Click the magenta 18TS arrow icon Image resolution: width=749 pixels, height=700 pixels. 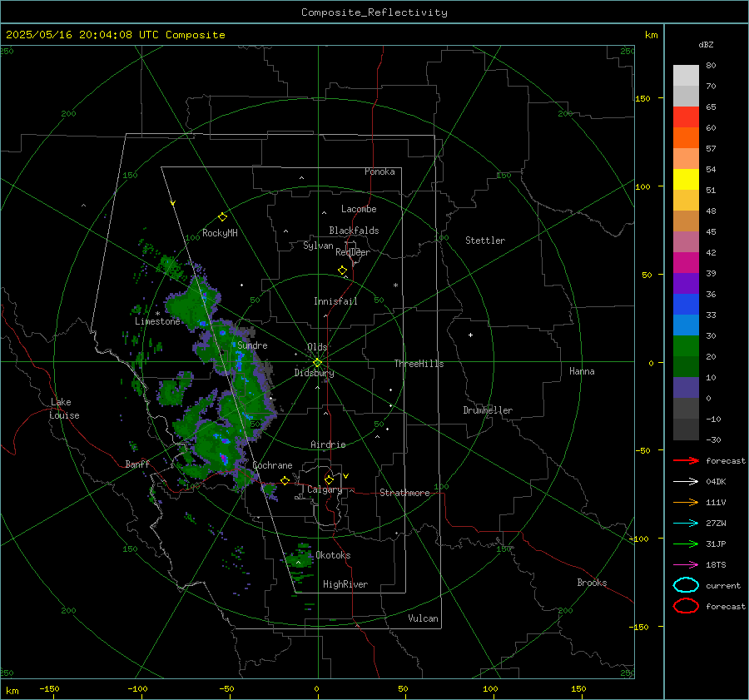686,565
